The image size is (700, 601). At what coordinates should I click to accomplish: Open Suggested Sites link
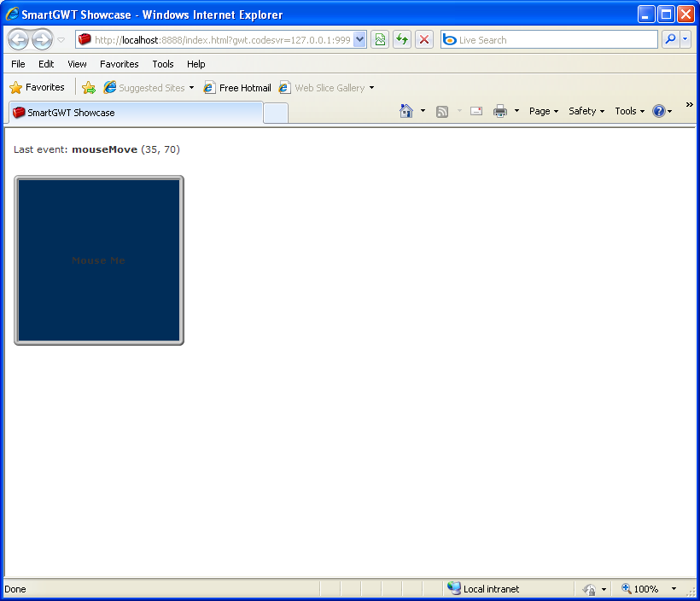point(144,88)
